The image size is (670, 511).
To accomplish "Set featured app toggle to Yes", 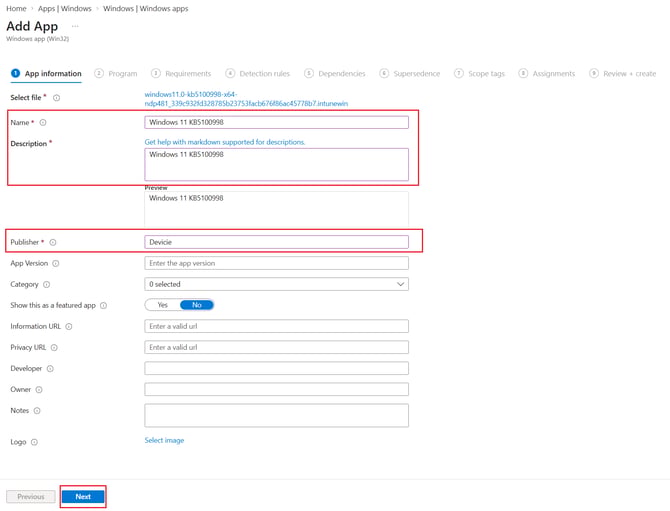I will point(162,305).
